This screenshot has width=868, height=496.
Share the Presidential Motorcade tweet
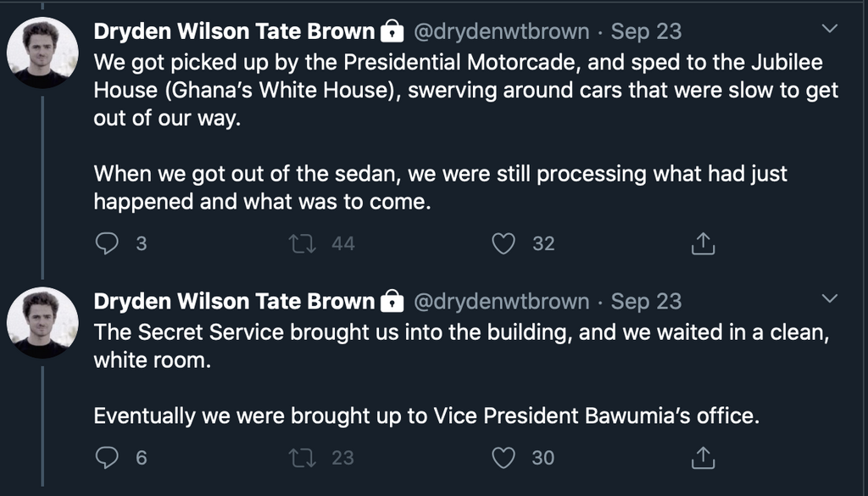[x=703, y=244]
